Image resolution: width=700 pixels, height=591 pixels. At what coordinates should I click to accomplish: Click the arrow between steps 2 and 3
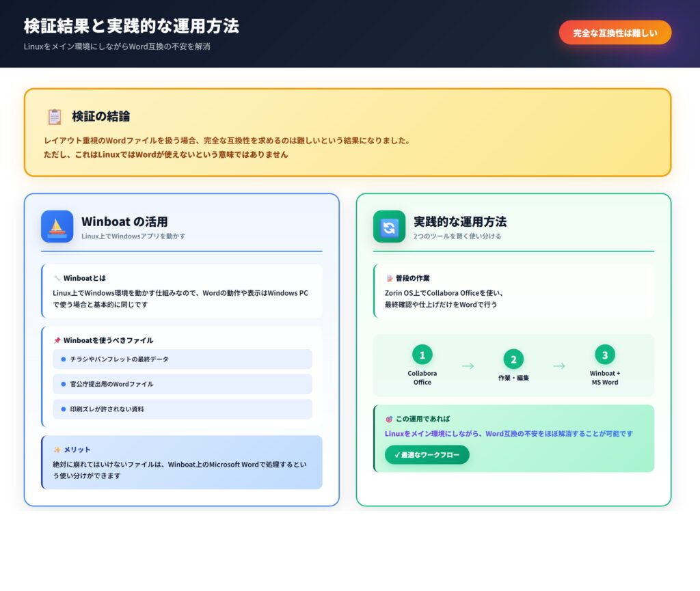[559, 366]
